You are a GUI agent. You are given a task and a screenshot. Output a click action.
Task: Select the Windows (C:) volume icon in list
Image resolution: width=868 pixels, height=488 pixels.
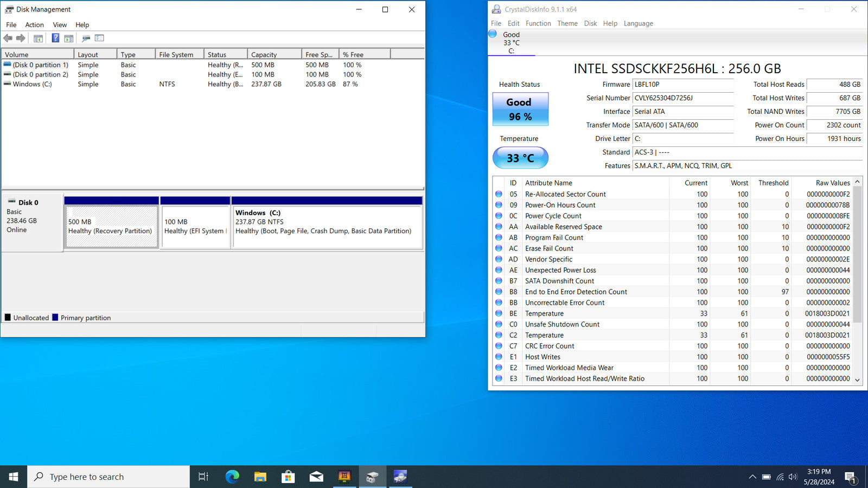[7, 84]
